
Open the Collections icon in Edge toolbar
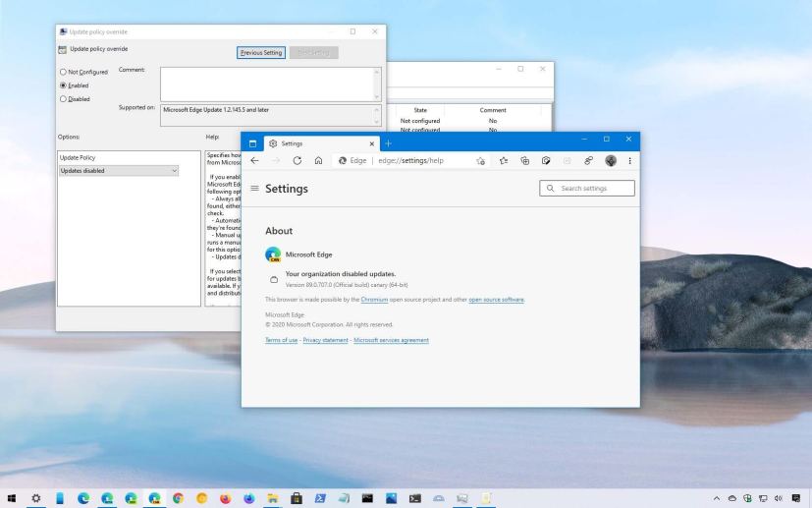pyautogui.click(x=527, y=161)
